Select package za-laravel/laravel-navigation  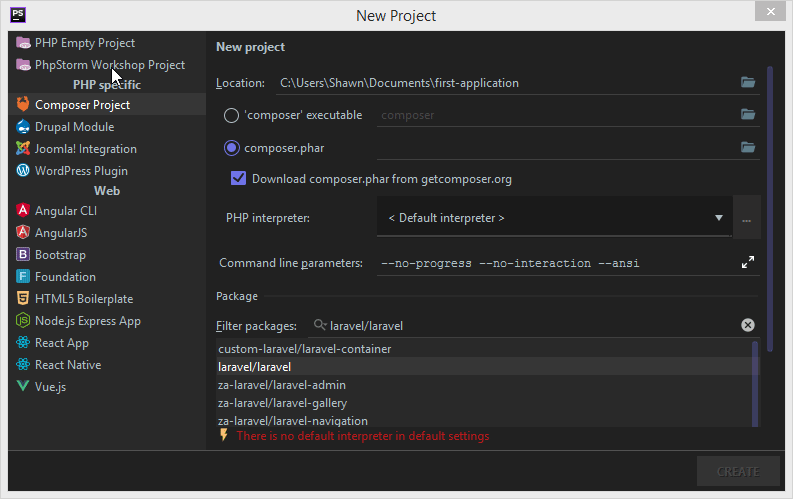coord(484,420)
